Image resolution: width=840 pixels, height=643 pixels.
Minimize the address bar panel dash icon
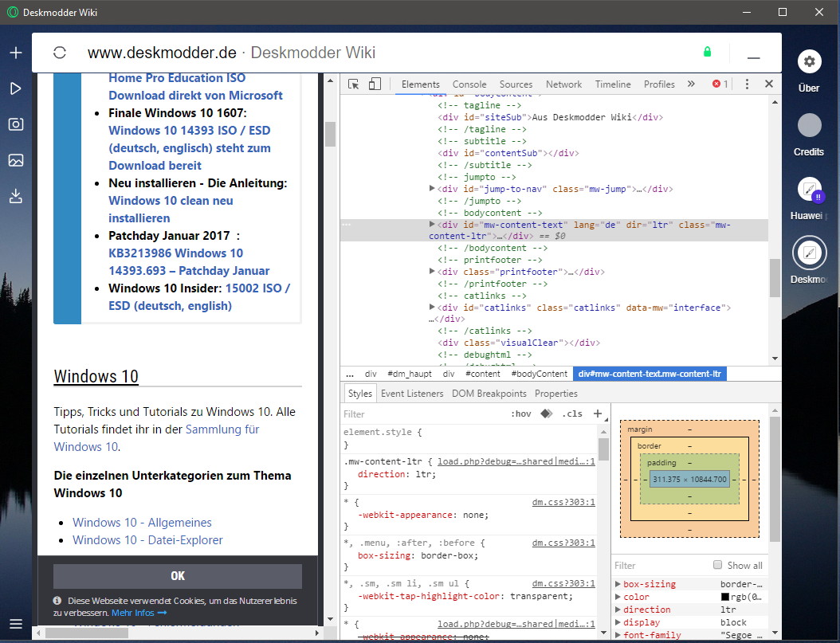pyautogui.click(x=754, y=57)
